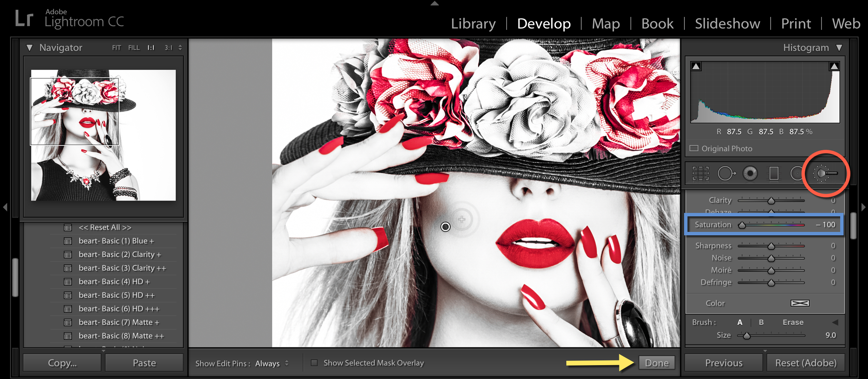Click the Saturation slider handle
Viewport: 868px width, 379px height.
[x=742, y=225]
